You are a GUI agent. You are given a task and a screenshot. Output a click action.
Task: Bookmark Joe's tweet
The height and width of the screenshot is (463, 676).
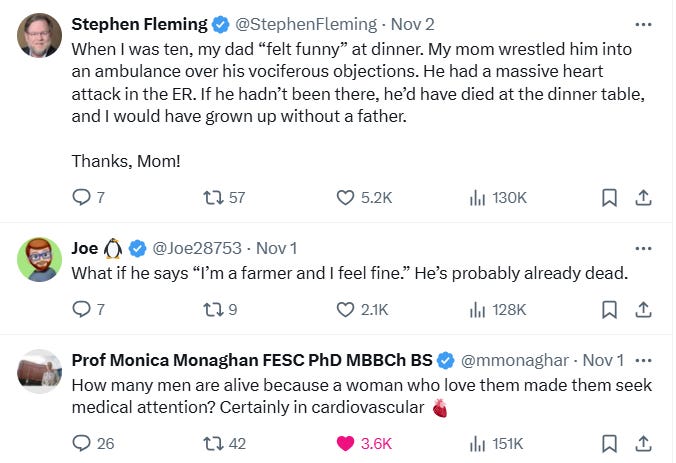[x=609, y=310]
